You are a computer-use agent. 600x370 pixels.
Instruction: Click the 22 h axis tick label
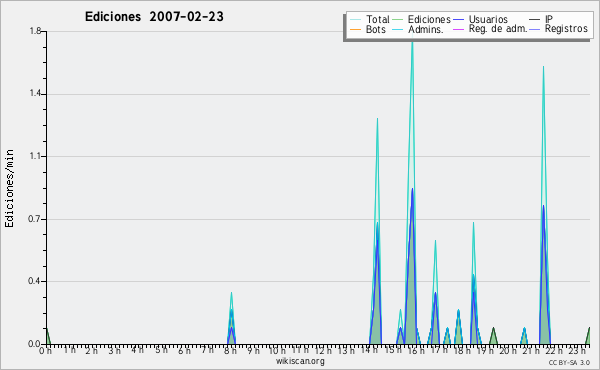point(554,350)
